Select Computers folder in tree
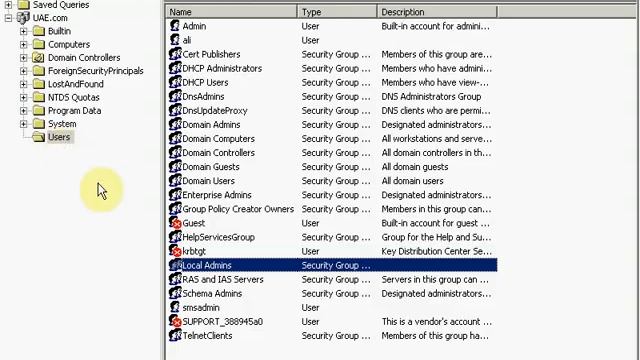Viewport: 640px width, 360px height. [x=69, y=44]
